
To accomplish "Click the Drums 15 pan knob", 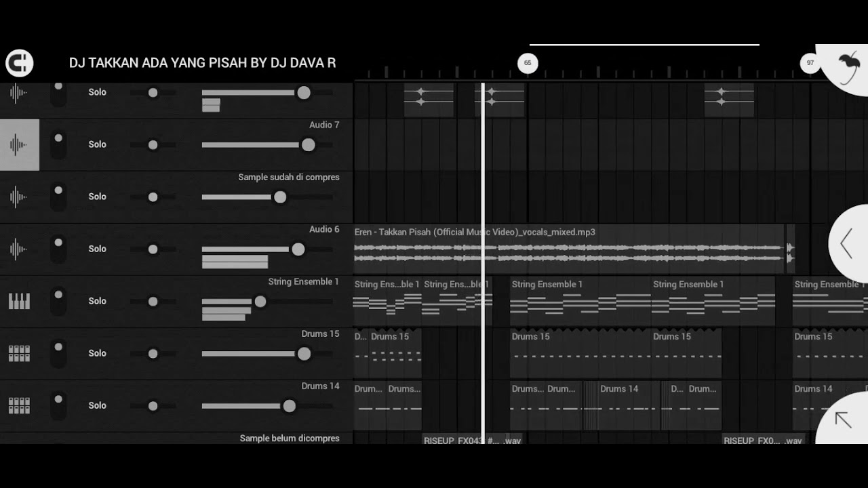I will [153, 353].
